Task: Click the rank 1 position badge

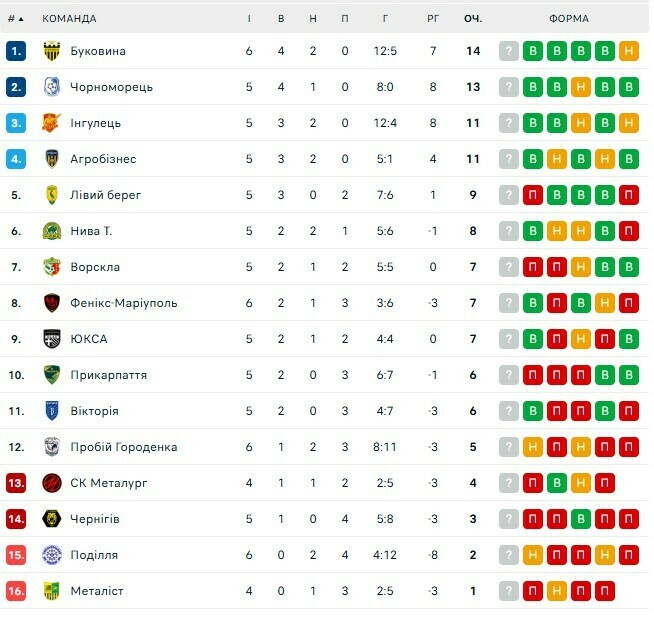Action: pos(15,51)
